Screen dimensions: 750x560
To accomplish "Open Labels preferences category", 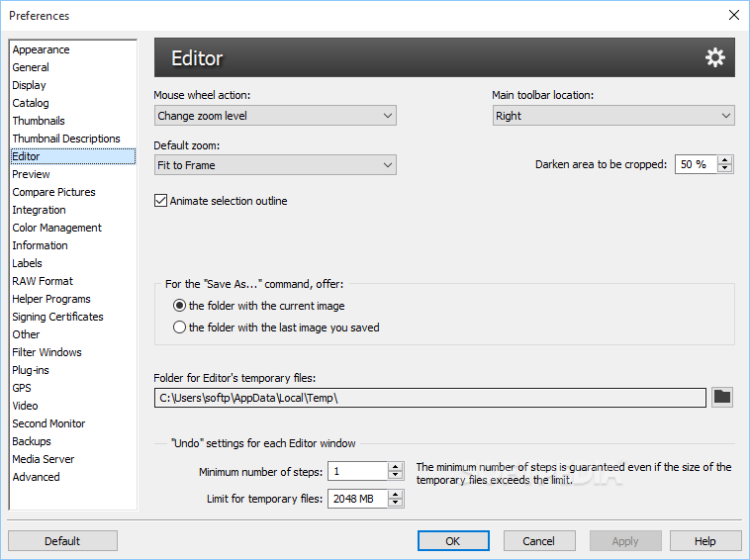I will 27,263.
